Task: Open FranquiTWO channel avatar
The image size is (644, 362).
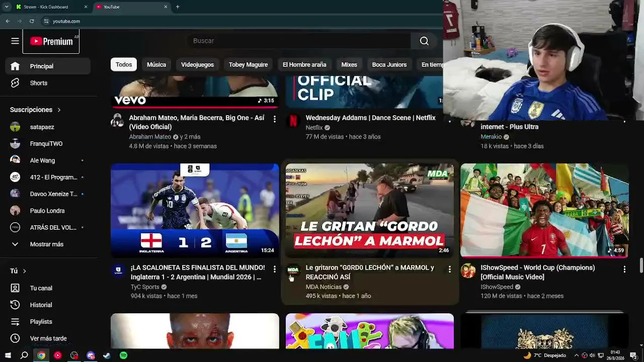Action: (15, 144)
